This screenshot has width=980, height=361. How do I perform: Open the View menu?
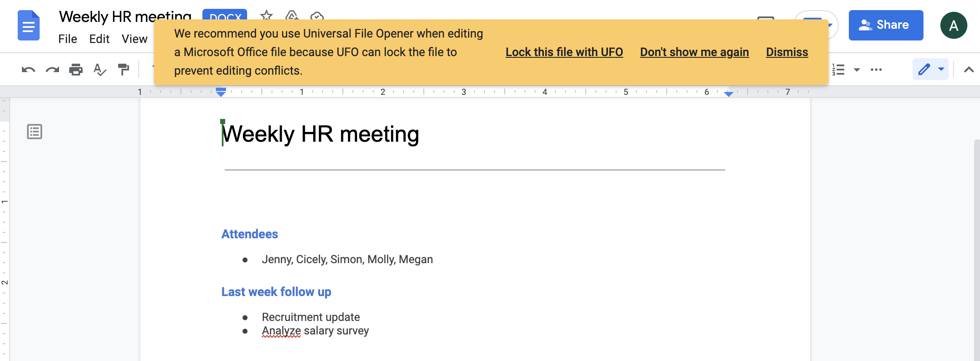(x=135, y=39)
